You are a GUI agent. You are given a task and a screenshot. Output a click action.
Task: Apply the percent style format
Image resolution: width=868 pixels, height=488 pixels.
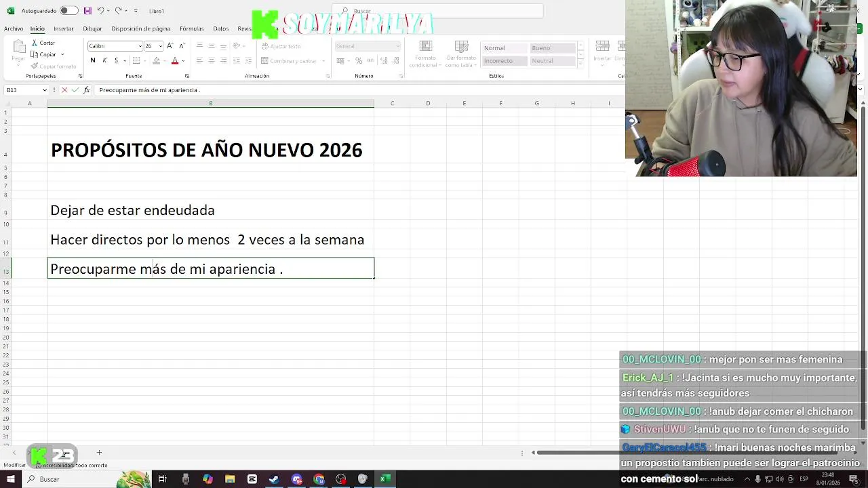click(x=359, y=61)
